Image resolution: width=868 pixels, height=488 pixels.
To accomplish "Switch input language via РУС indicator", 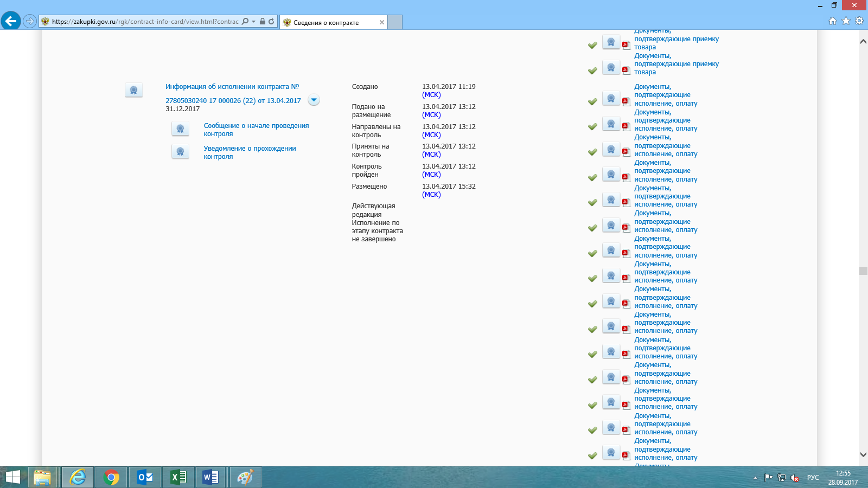I will pyautogui.click(x=813, y=478).
